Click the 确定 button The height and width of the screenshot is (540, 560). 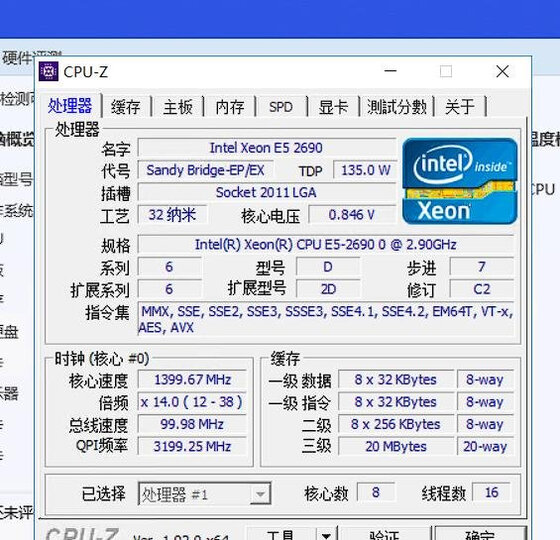(480, 535)
